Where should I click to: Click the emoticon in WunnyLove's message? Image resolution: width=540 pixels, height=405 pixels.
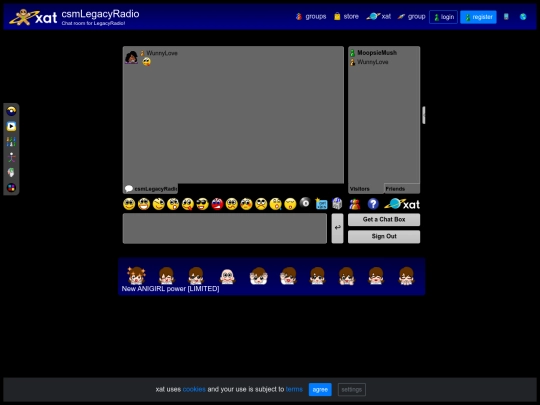click(x=146, y=62)
